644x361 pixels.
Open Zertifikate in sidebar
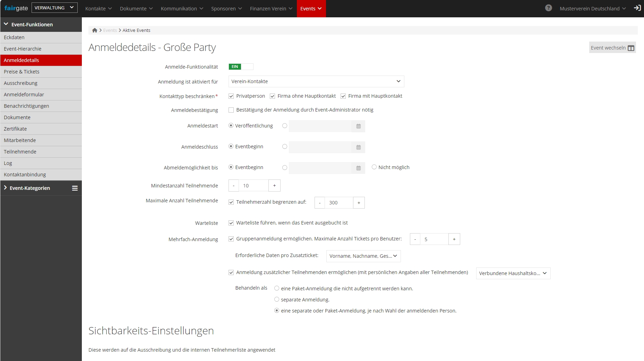point(41,129)
